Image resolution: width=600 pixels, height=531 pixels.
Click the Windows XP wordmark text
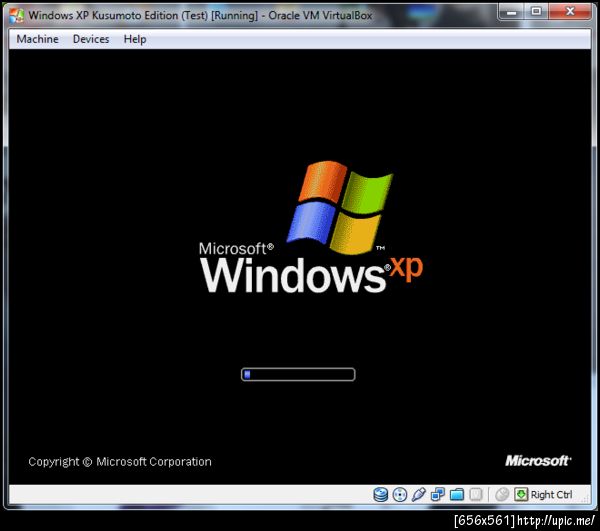click(x=311, y=274)
